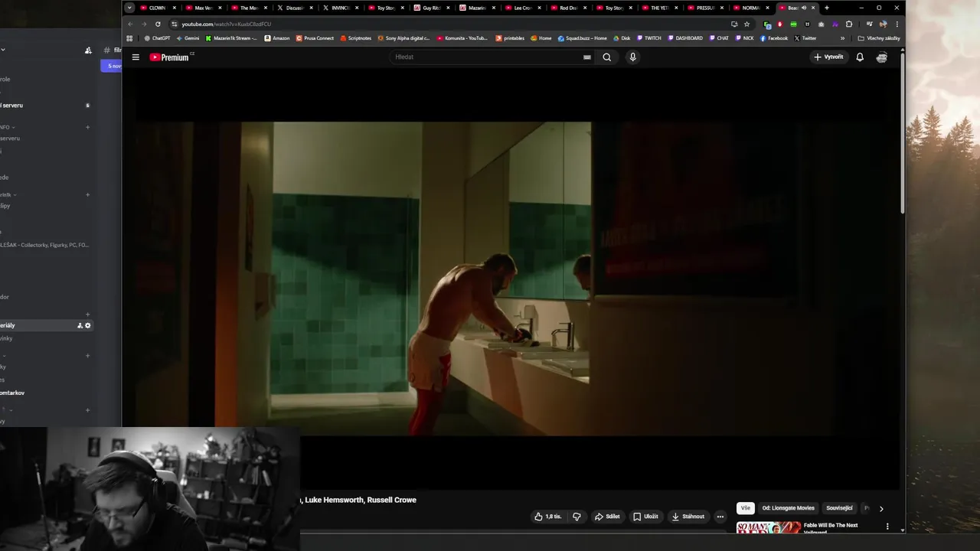Open Chrome tab search dropdown
Screen dimensions: 980x551
click(129, 8)
